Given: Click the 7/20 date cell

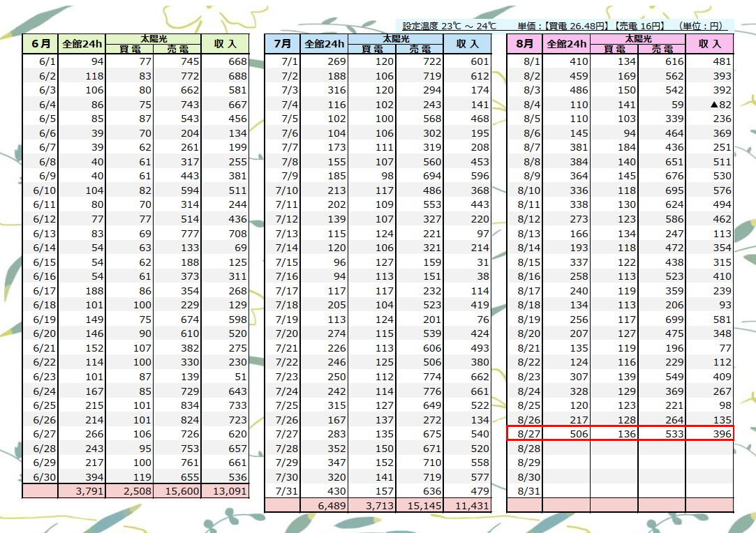Looking at the screenshot, I should [x=282, y=333].
